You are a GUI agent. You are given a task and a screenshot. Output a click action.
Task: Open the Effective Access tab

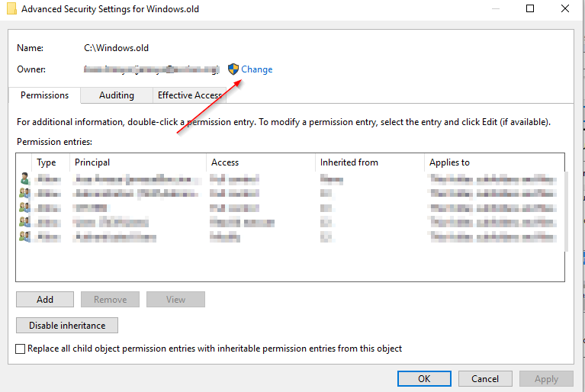point(189,95)
